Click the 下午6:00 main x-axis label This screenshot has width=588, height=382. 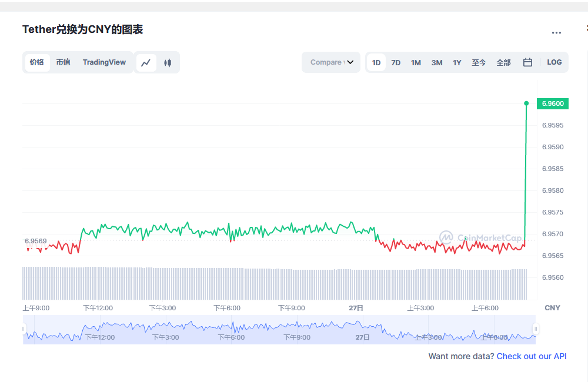tap(227, 308)
